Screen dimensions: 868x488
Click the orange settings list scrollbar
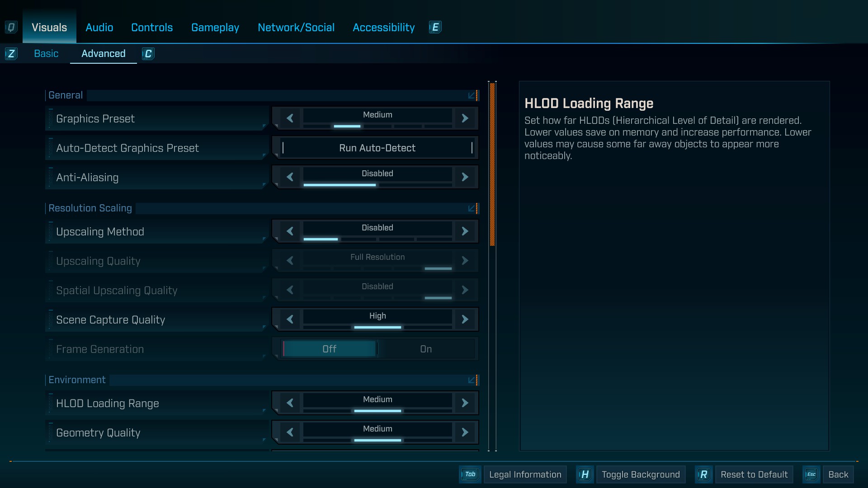pos(492,164)
